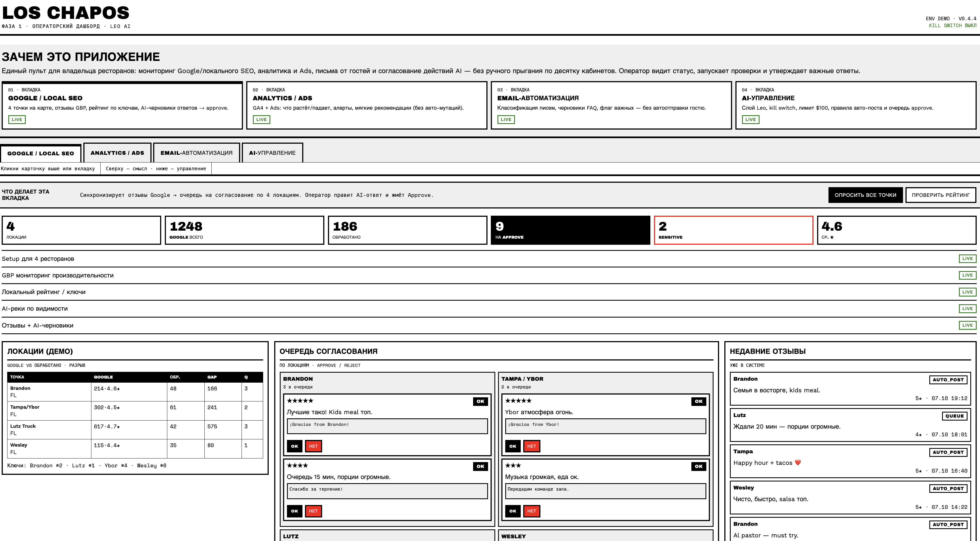980x541 pixels.
Task: Approve the 'Ybor атмосфера огонь.' review
Action: 513,446
